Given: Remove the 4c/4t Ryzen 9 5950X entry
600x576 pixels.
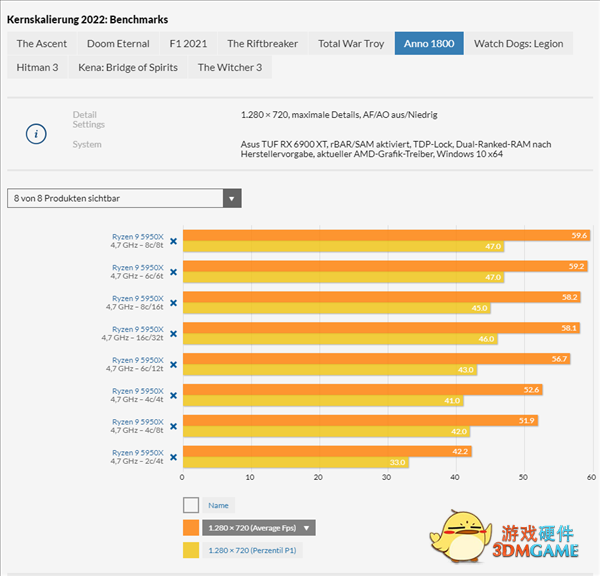Looking at the screenshot, I should [x=173, y=396].
